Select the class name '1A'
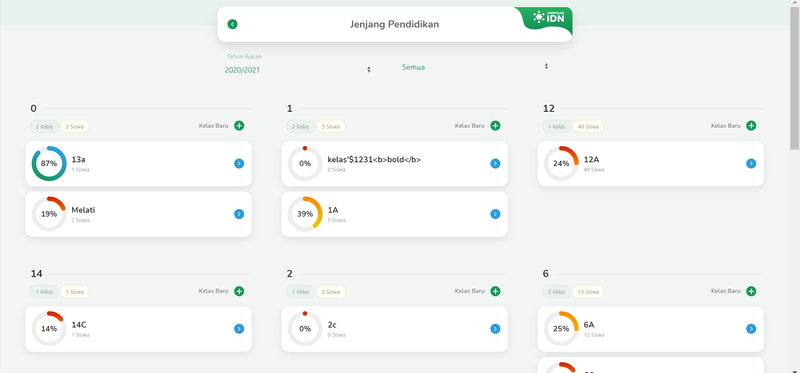This screenshot has height=373, width=800. point(333,210)
